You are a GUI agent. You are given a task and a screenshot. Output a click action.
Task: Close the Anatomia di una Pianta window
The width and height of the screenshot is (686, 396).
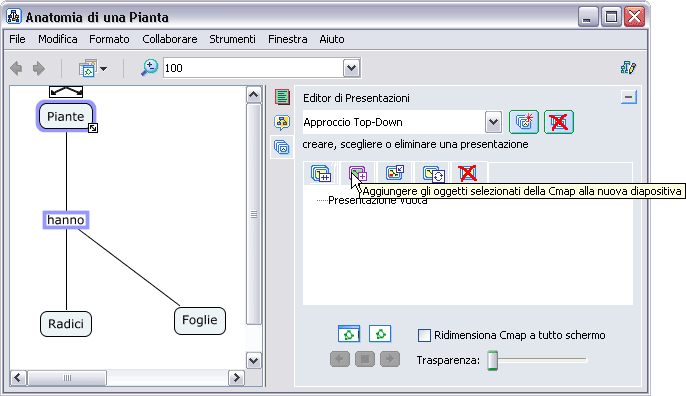point(634,17)
